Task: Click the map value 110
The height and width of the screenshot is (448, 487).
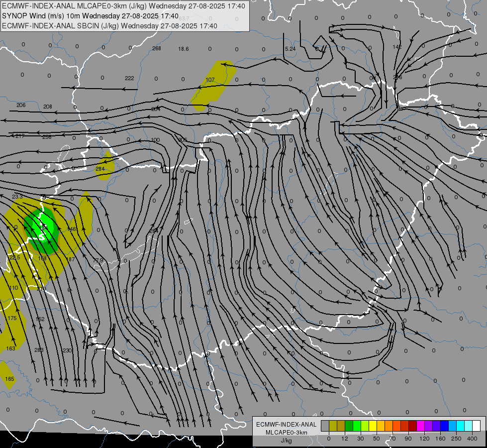Action: pyautogui.click(x=13, y=288)
